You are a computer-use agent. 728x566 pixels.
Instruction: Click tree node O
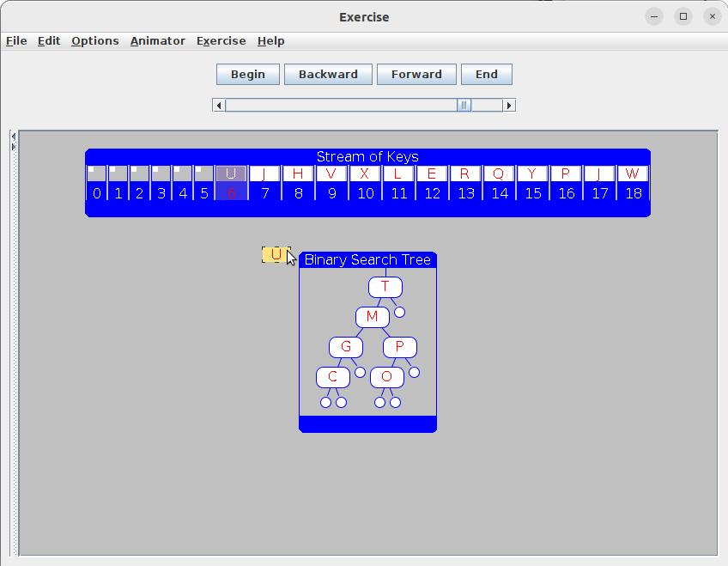(x=386, y=377)
